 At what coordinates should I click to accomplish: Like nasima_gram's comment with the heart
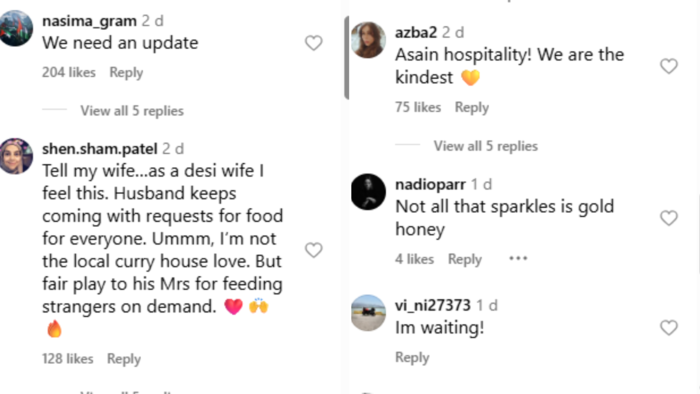(x=313, y=43)
